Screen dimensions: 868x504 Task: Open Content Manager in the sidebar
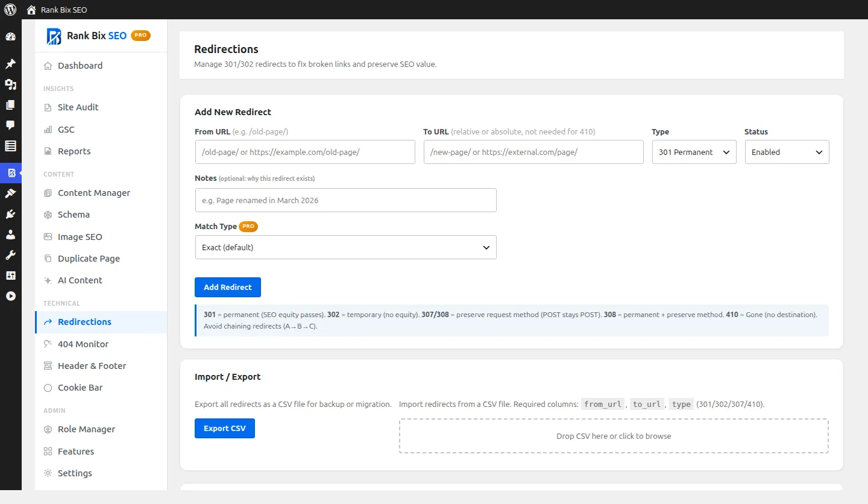[101, 193]
